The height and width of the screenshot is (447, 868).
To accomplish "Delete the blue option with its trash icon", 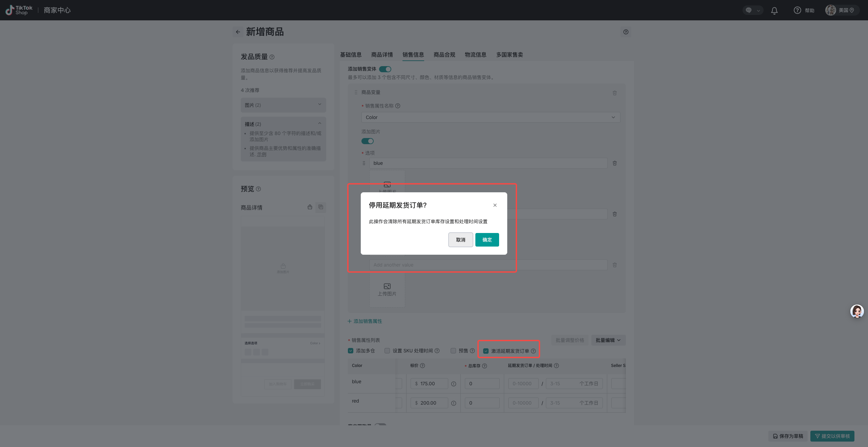I will pos(614,163).
